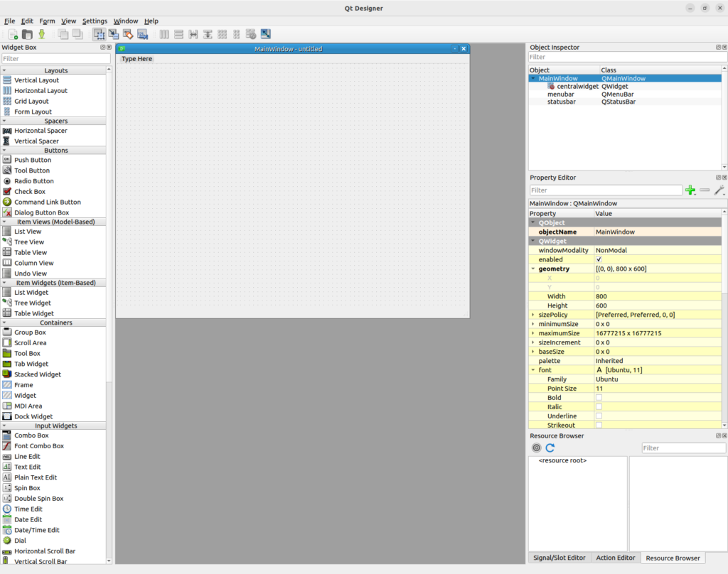Select Tab Widget in Widget Box
This screenshot has height=574, width=728.
(31, 364)
